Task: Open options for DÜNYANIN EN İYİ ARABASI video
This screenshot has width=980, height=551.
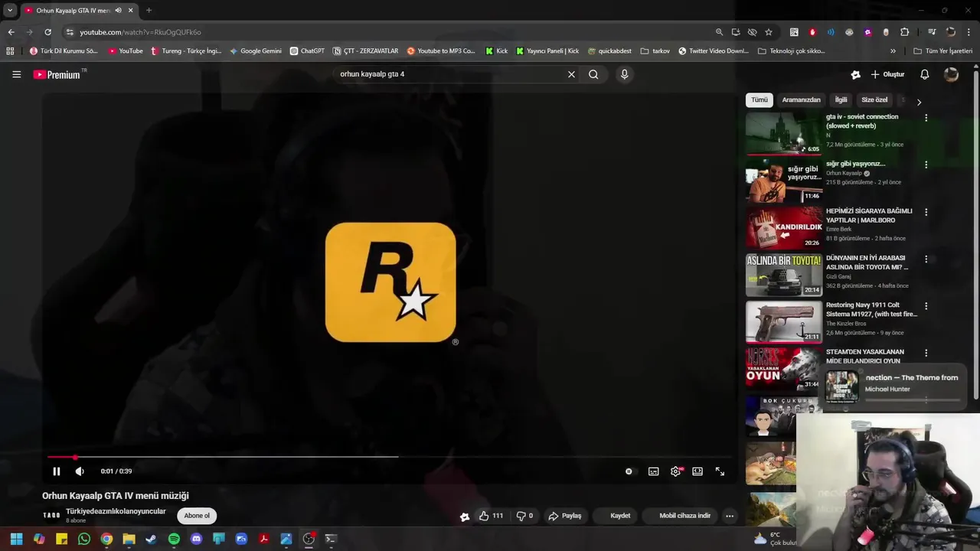Action: point(926,259)
